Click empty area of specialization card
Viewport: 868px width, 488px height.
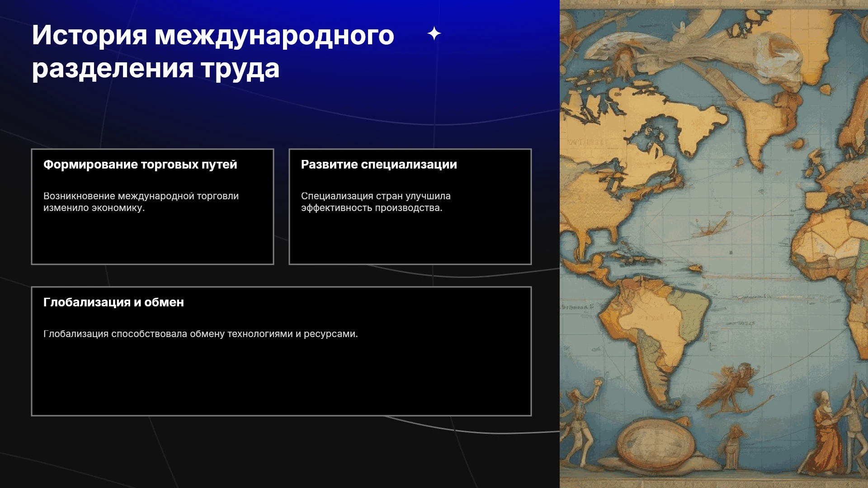pyautogui.click(x=410, y=239)
